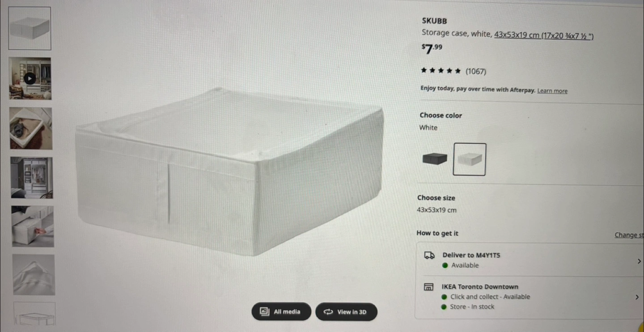
Task: Click Learn more about Afterpay
Action: pyautogui.click(x=552, y=91)
